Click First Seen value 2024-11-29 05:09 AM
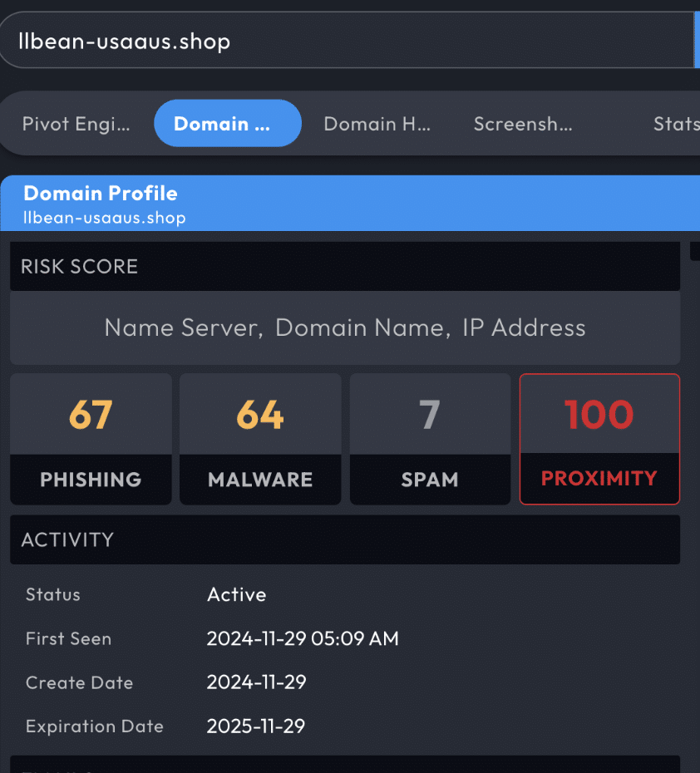Viewport: 700px width, 773px height. 303,638
